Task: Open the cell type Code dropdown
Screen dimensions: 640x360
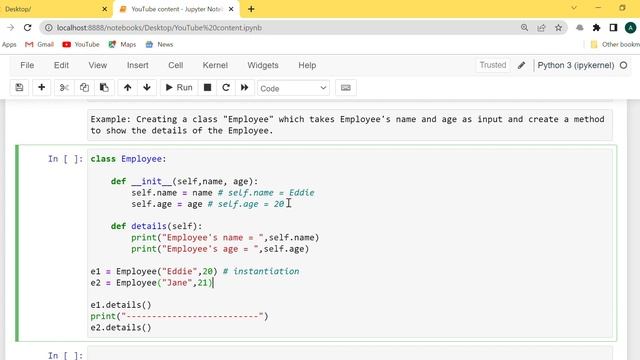Action: (x=293, y=88)
